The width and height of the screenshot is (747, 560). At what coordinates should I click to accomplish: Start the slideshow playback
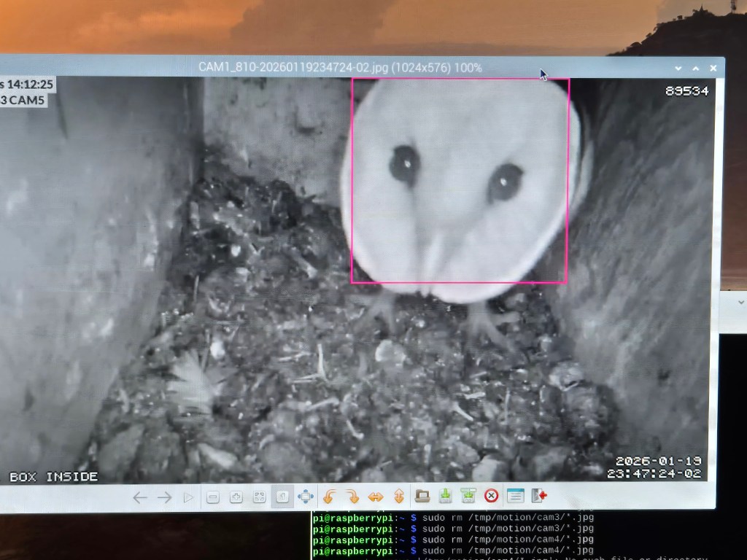[189, 497]
